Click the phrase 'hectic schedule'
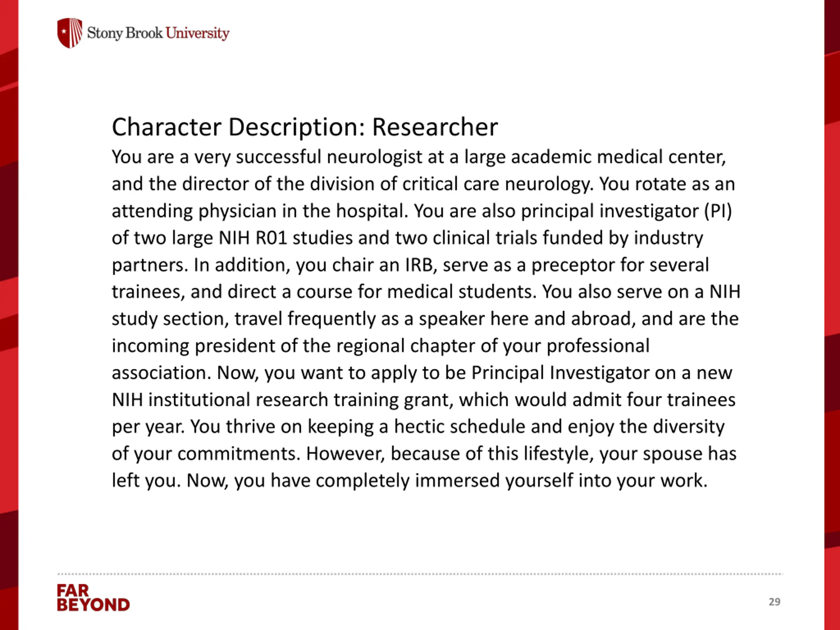The height and width of the screenshot is (630, 840). [459, 427]
